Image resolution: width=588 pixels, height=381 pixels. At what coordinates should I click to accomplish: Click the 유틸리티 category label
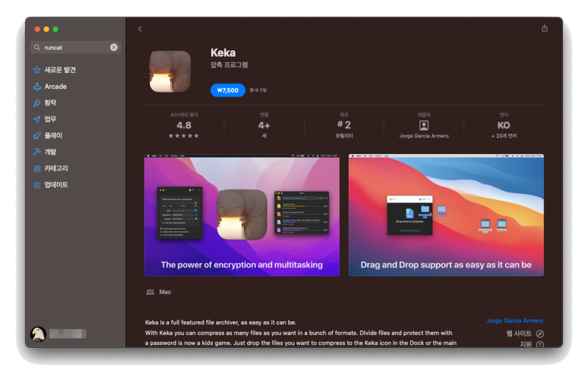click(x=344, y=136)
